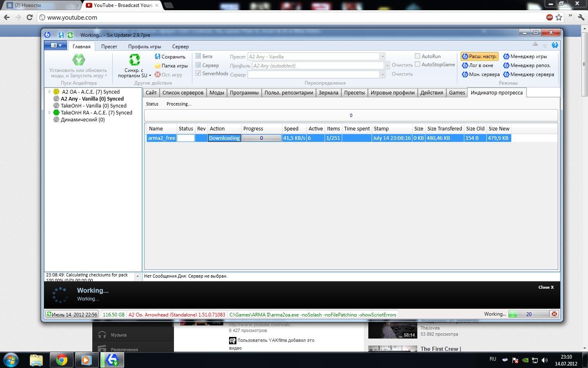Screen dimensions: 588x368
Task: Open the Польз. репозитарии tab
Action: (289, 93)
